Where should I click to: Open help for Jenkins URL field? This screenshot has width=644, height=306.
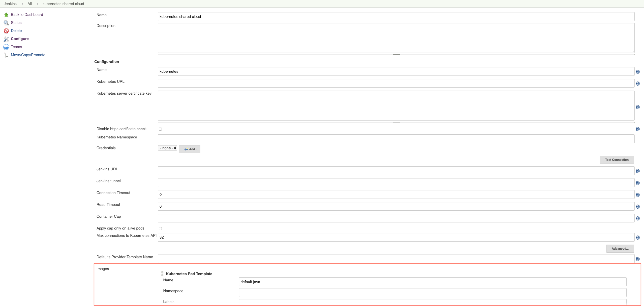(x=638, y=171)
